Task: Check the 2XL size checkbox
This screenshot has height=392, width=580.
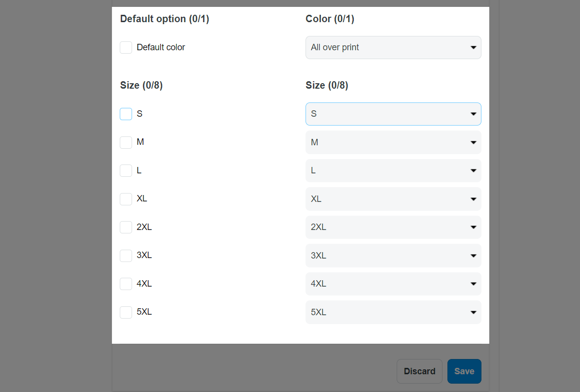Action: click(x=126, y=227)
